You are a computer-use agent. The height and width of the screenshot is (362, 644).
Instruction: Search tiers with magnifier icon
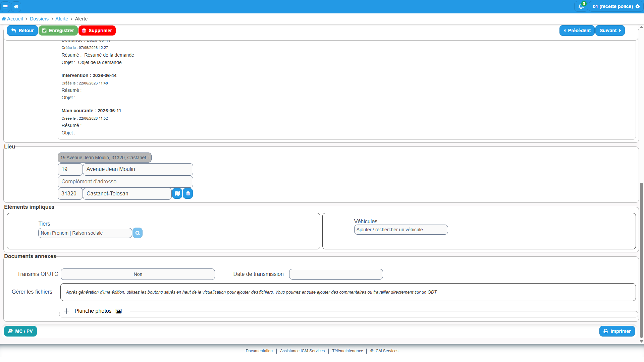point(138,233)
